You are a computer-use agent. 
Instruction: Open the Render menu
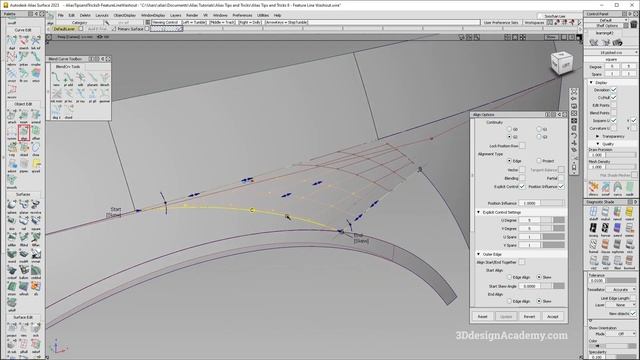click(192, 15)
